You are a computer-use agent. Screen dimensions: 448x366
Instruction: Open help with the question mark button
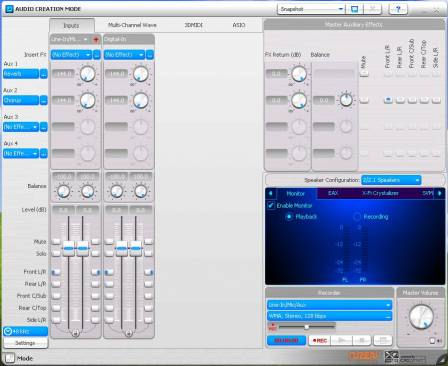click(x=398, y=9)
